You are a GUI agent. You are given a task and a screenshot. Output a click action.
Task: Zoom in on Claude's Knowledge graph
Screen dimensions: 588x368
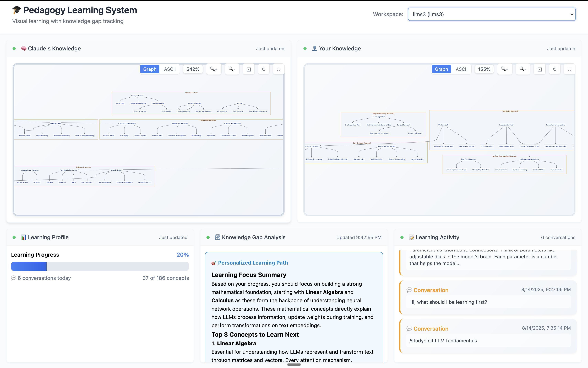pyautogui.click(x=214, y=69)
